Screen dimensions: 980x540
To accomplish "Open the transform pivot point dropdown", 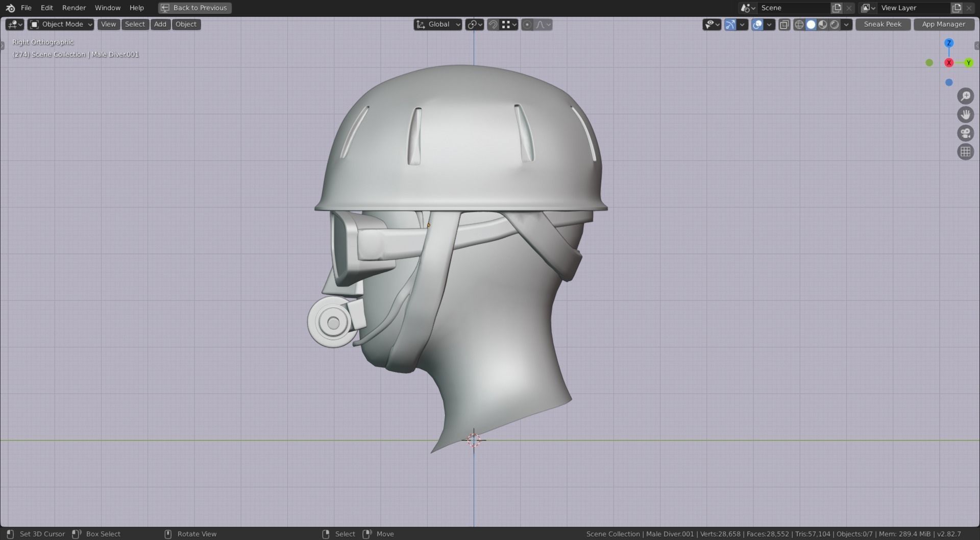I will click(475, 24).
